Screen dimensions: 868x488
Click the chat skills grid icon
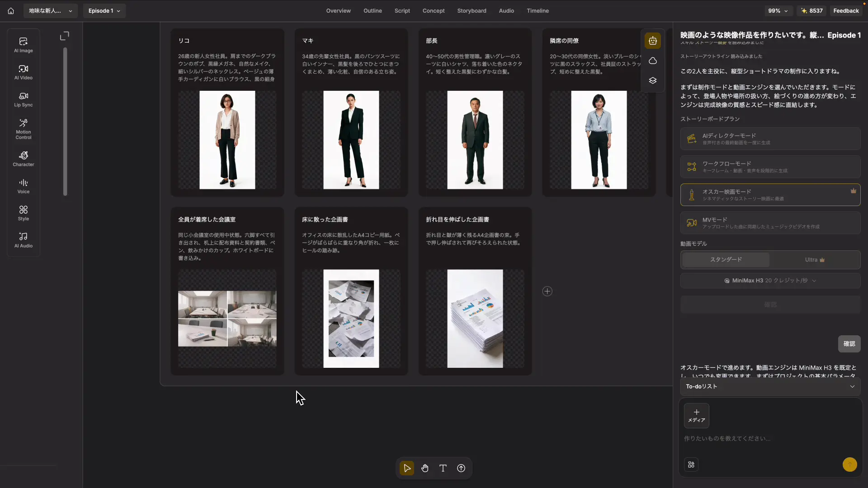[x=691, y=465]
